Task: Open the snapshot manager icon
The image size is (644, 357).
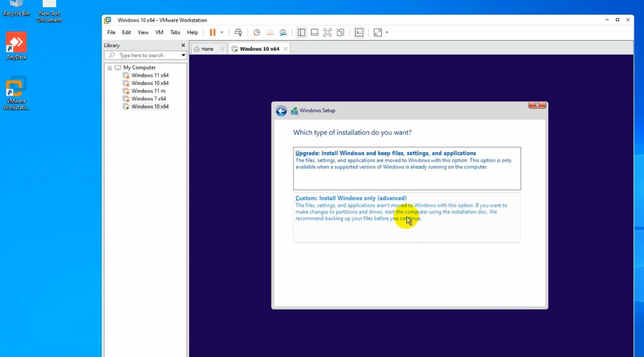Action: (283, 32)
